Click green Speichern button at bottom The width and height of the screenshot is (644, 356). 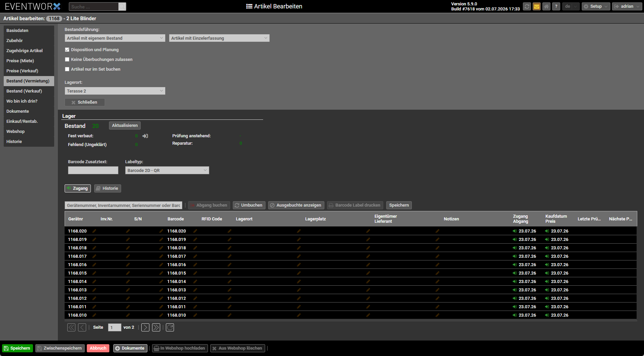[17, 348]
